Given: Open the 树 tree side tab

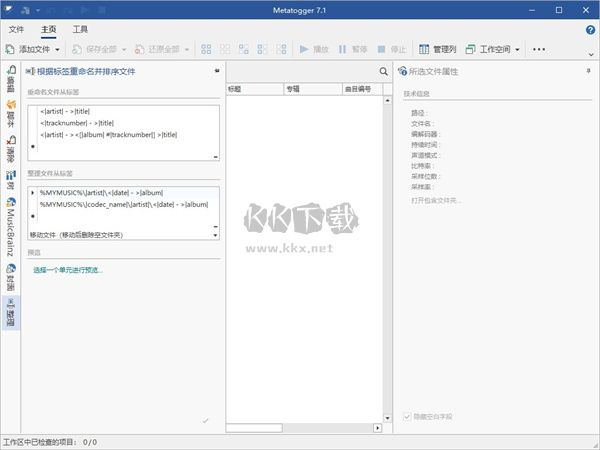Looking at the screenshot, I should (11, 180).
